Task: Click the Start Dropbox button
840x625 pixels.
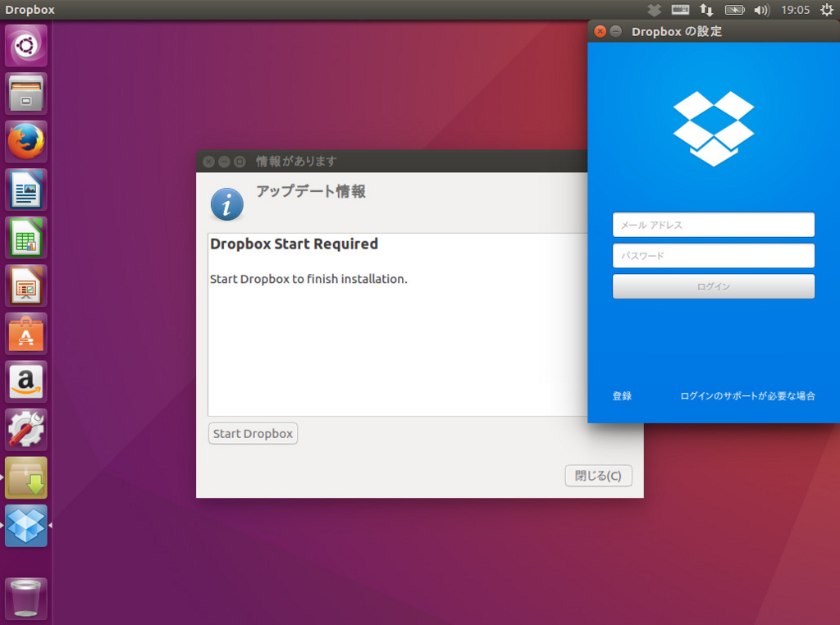Action: pos(253,433)
